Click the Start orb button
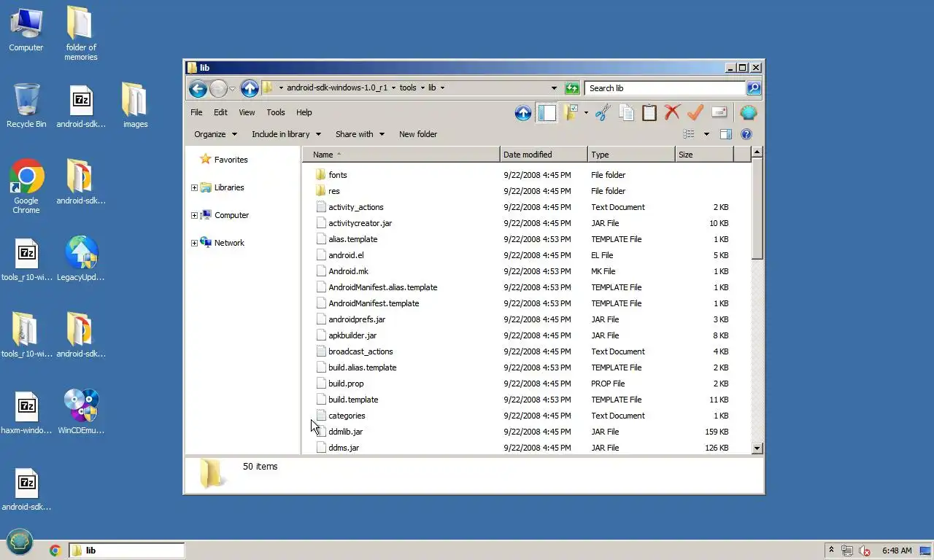The height and width of the screenshot is (560, 934). (x=20, y=543)
